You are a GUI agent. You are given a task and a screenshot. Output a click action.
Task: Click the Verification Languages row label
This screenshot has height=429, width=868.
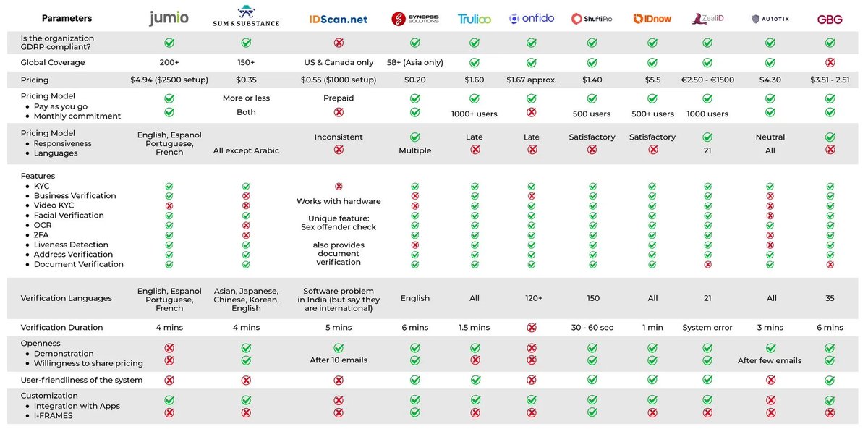[67, 298]
